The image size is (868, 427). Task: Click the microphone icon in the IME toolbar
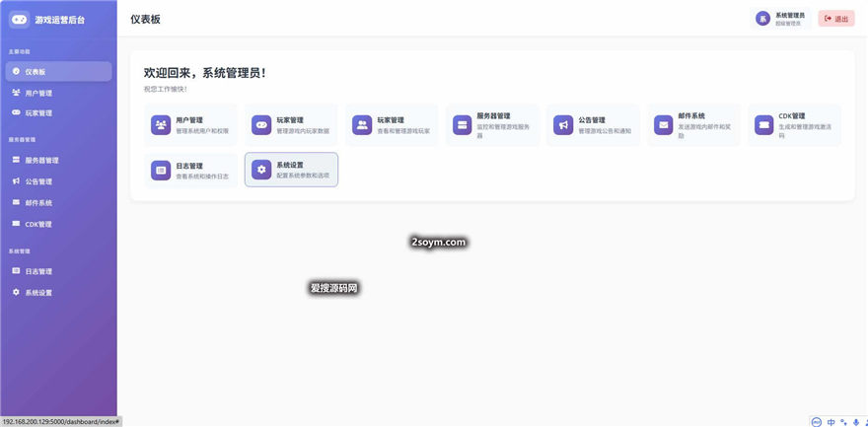tap(854, 421)
